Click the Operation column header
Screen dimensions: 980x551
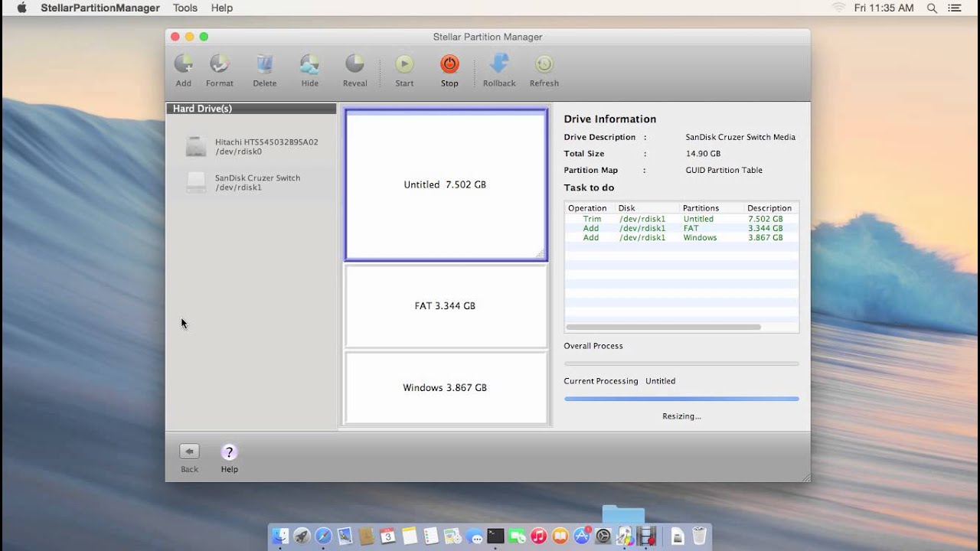pos(587,208)
